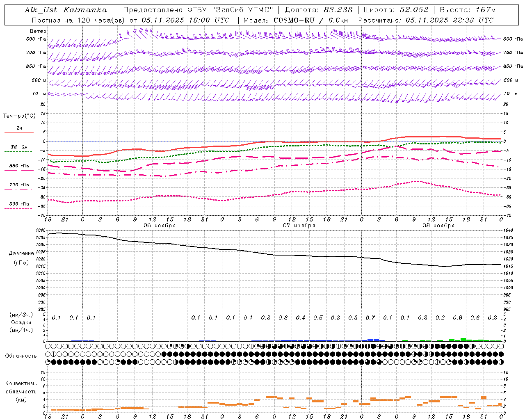Click the text Предоставлено ФГБУ "ЗапСиб УГМС"
This screenshot has height=420, width=525.
[198, 10]
